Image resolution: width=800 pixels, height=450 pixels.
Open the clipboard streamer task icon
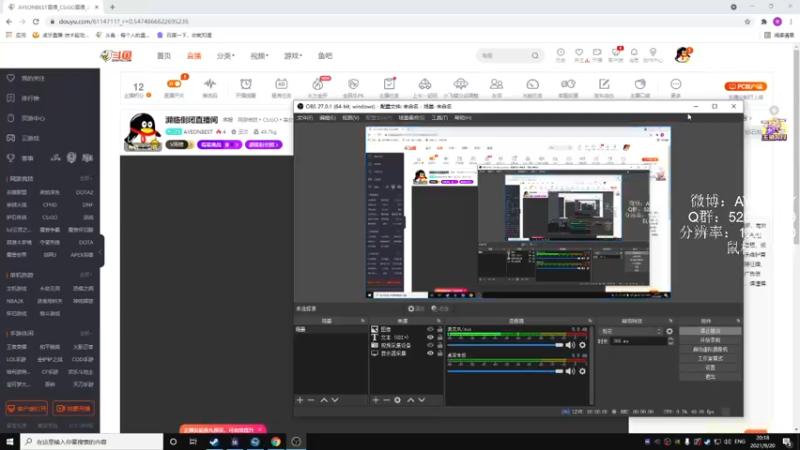click(389, 84)
